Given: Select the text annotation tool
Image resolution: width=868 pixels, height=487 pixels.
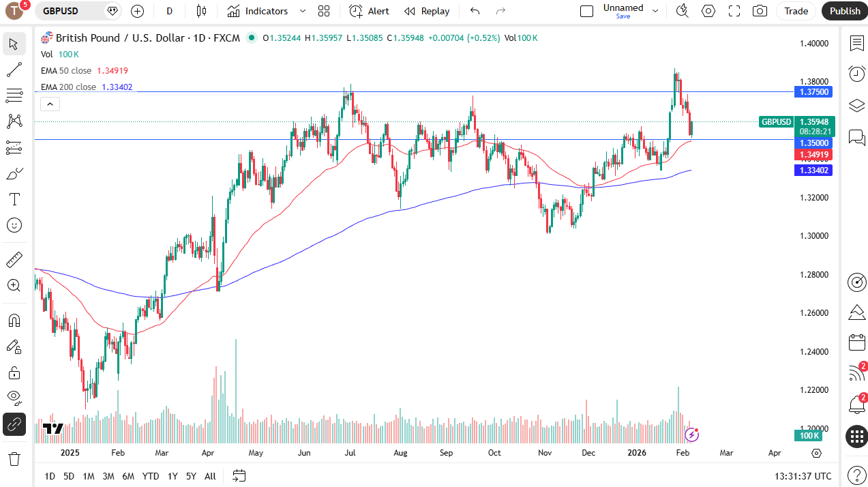Looking at the screenshot, I should pos(14,199).
